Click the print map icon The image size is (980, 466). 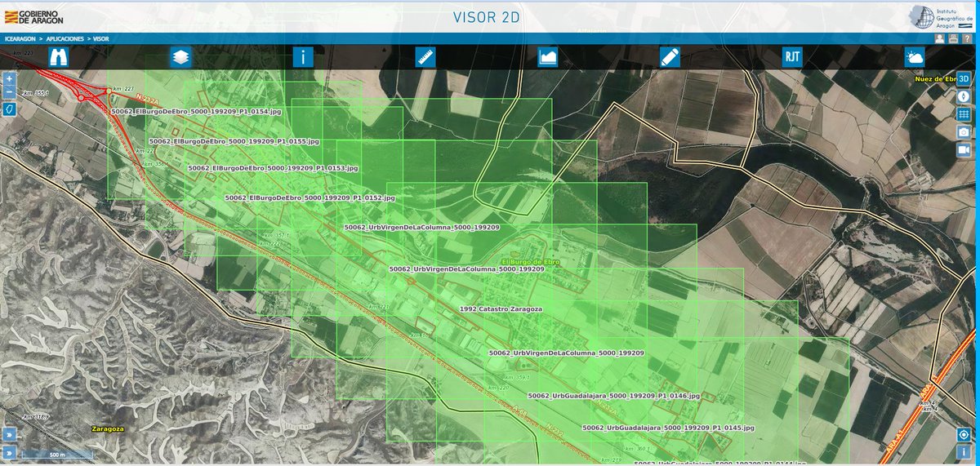click(x=953, y=38)
